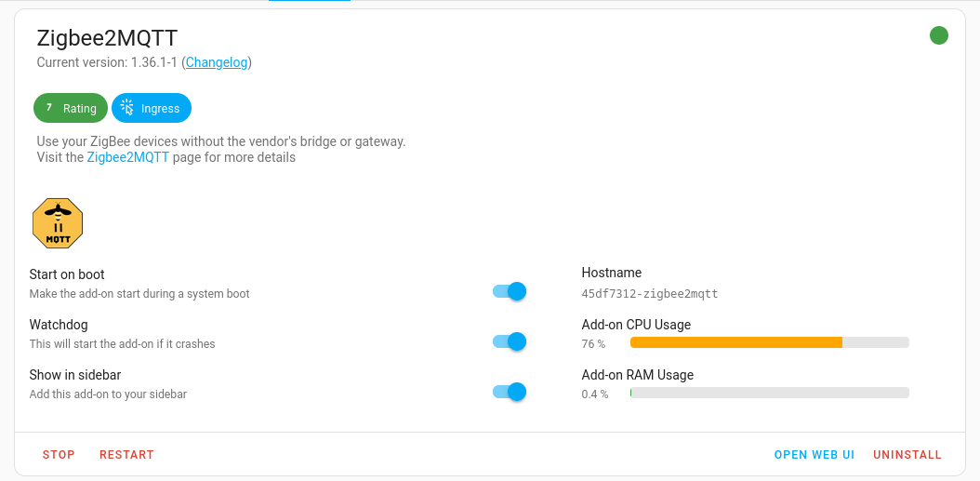Open the Changelog link
Screen dimensions: 980x481
pos(217,62)
